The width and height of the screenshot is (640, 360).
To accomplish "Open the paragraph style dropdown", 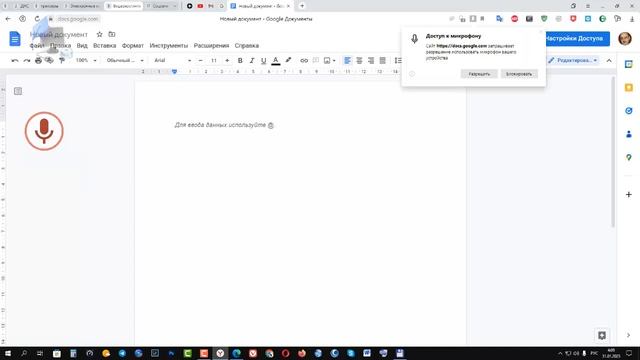I will click(125, 60).
